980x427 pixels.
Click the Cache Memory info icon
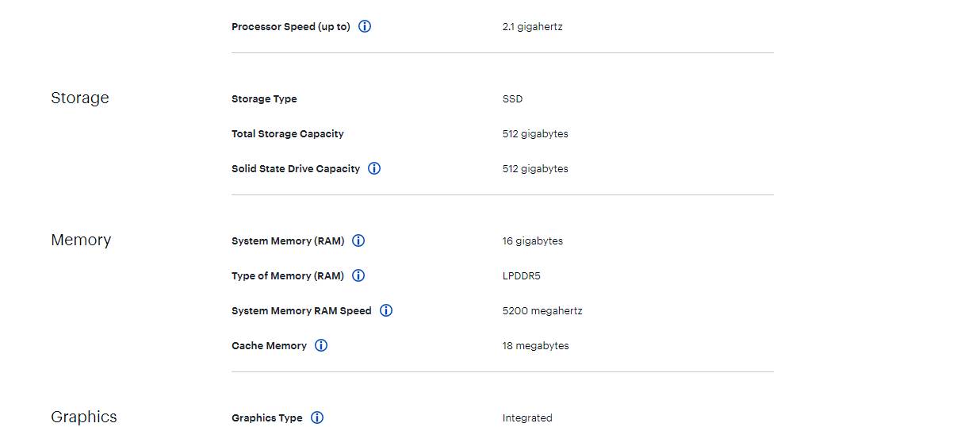tap(321, 345)
